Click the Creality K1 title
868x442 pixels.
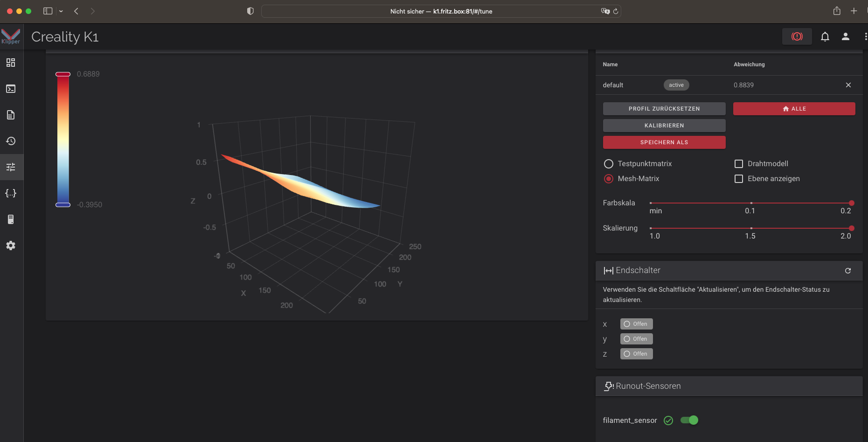[x=65, y=36]
